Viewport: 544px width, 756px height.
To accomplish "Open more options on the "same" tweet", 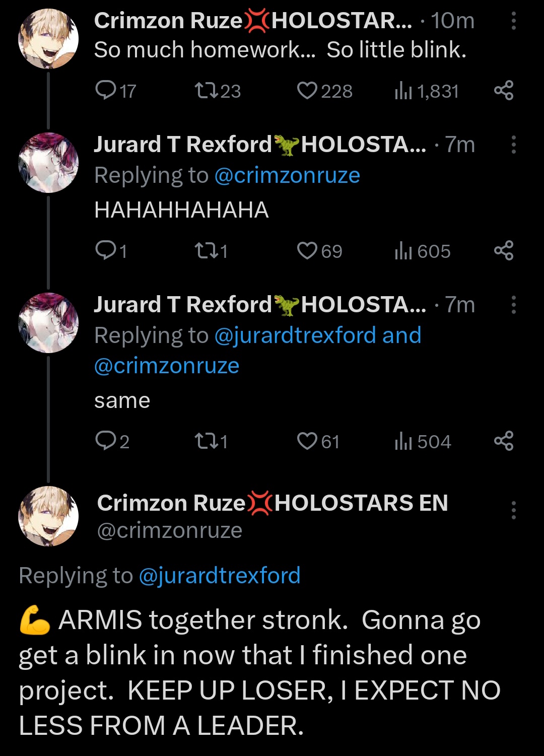I will pos(513,305).
